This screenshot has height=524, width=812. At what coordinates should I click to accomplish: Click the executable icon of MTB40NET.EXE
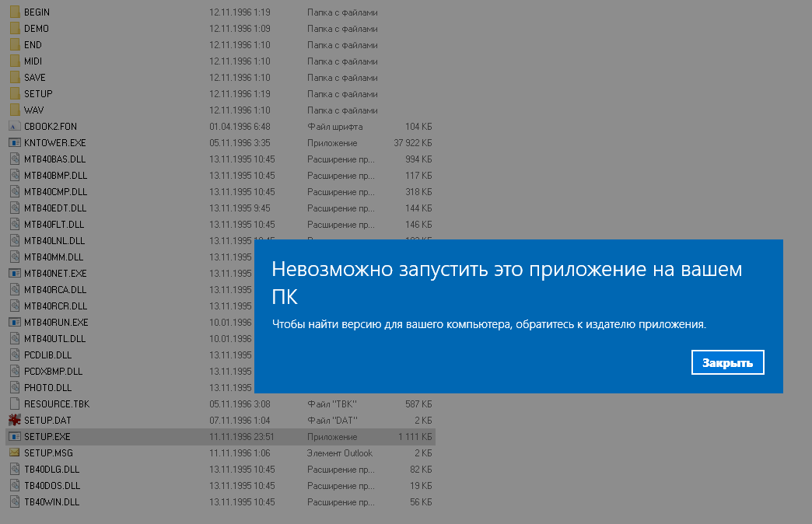pos(14,273)
